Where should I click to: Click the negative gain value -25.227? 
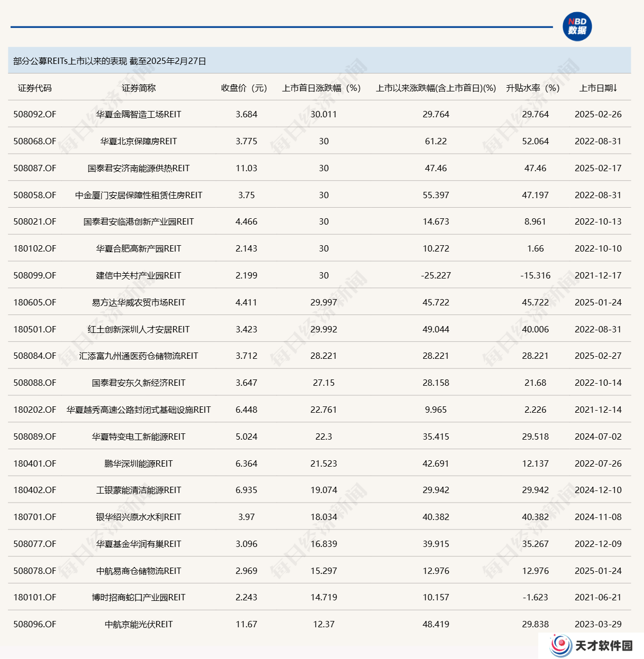coord(436,276)
